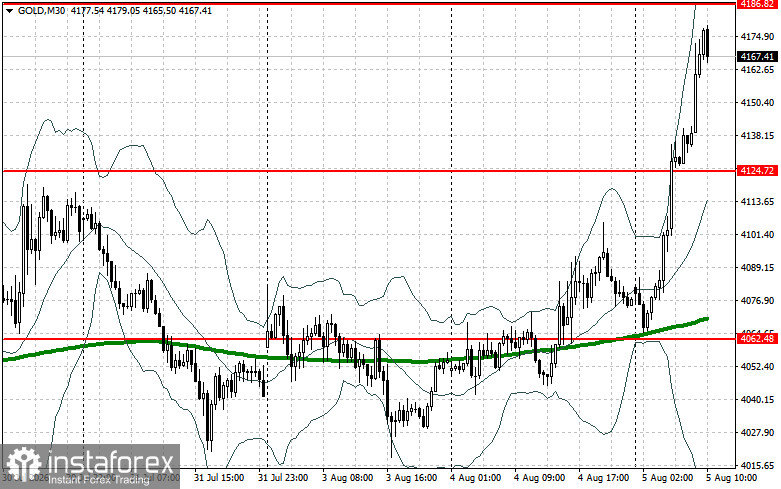Click the GOLD,M30 symbol title

click(41, 10)
